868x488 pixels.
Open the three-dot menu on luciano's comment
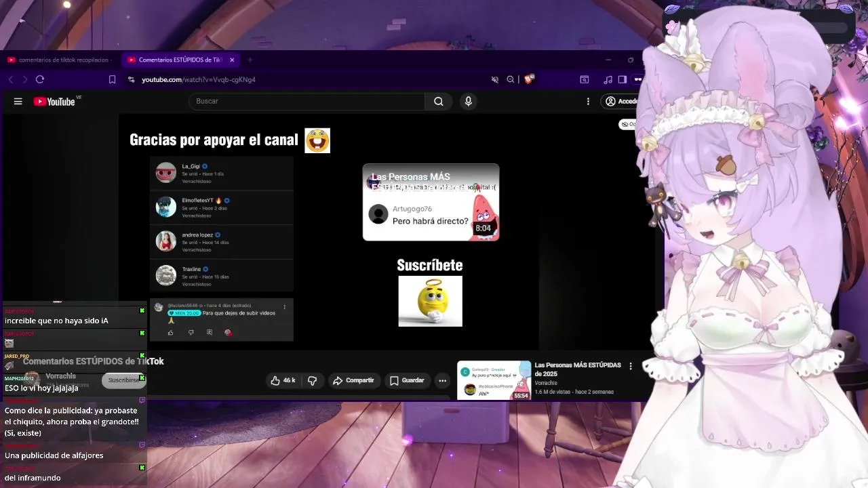tap(284, 307)
